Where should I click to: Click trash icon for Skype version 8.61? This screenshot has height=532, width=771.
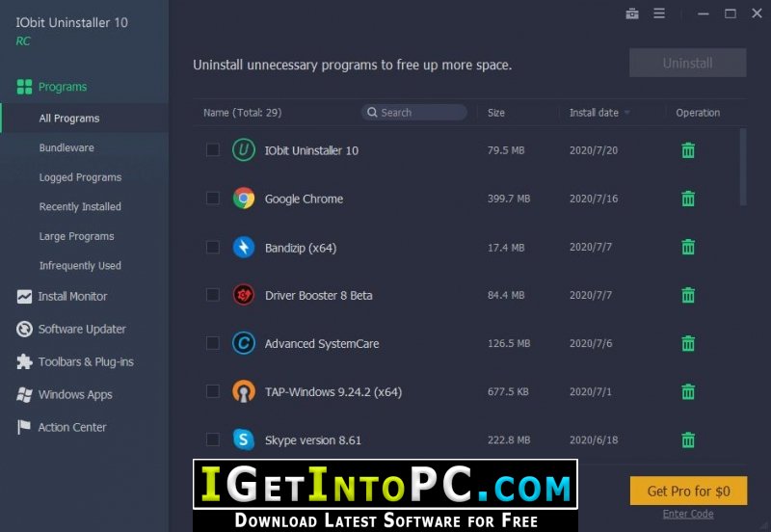coord(688,440)
